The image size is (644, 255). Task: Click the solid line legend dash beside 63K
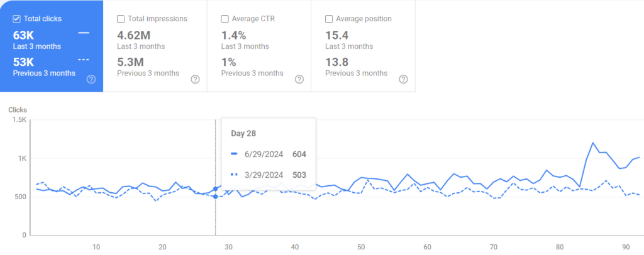(84, 33)
